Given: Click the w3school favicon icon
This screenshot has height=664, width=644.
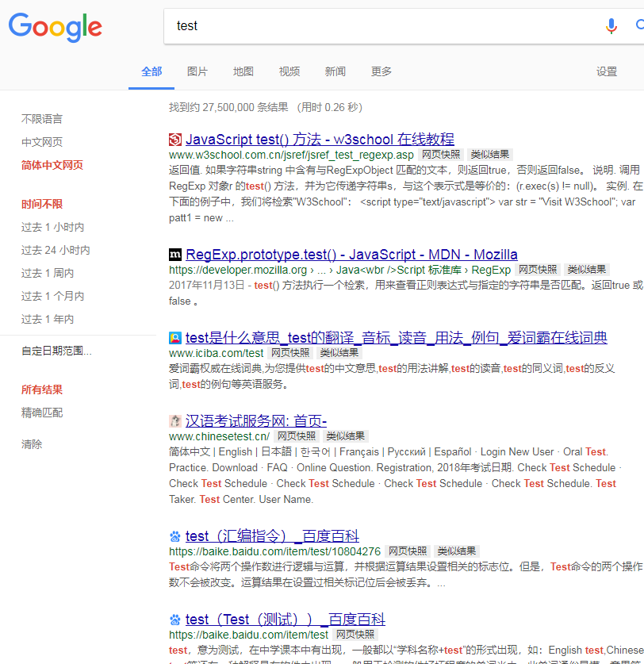Looking at the screenshot, I should pos(175,140).
